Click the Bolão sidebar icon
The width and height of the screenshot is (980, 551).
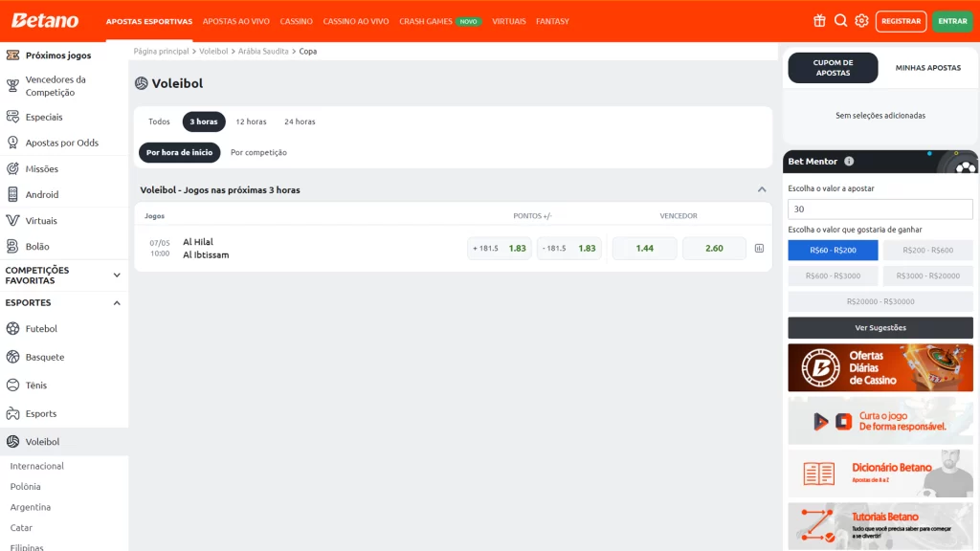pyautogui.click(x=12, y=246)
